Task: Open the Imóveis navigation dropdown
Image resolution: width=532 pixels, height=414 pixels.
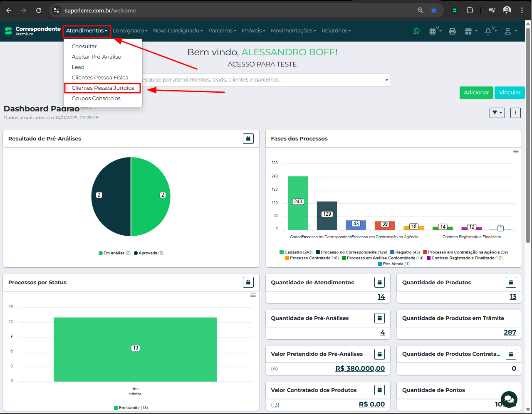Action: (253, 31)
